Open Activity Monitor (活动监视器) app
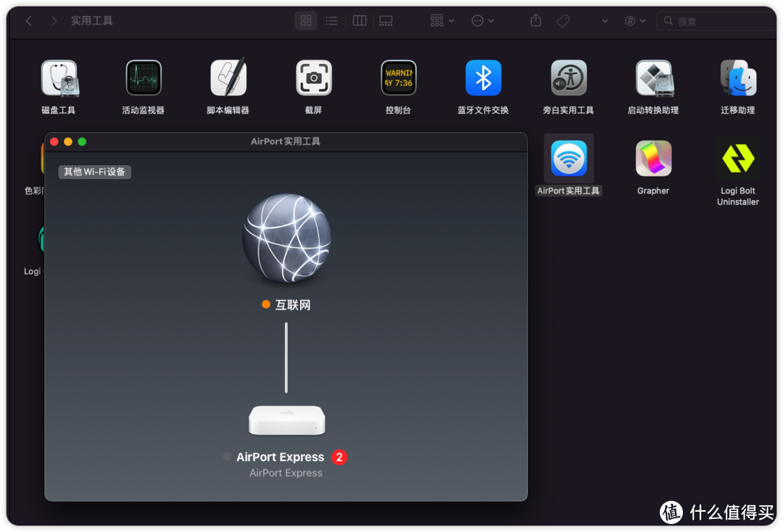 [x=144, y=78]
